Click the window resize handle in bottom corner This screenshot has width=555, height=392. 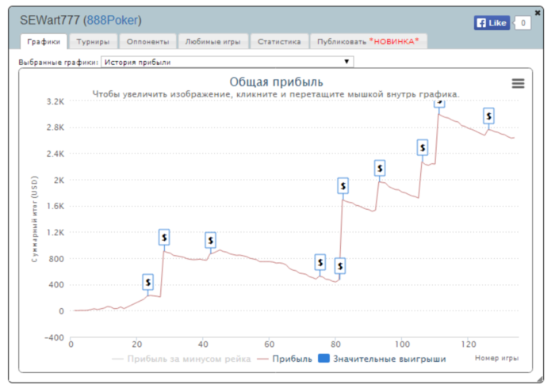540,379
